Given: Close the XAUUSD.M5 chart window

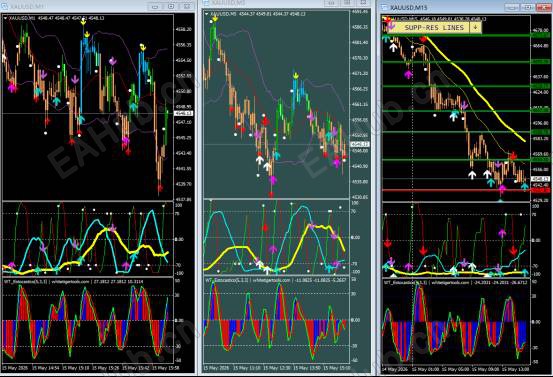Looking at the screenshot, I should (x=363, y=3).
